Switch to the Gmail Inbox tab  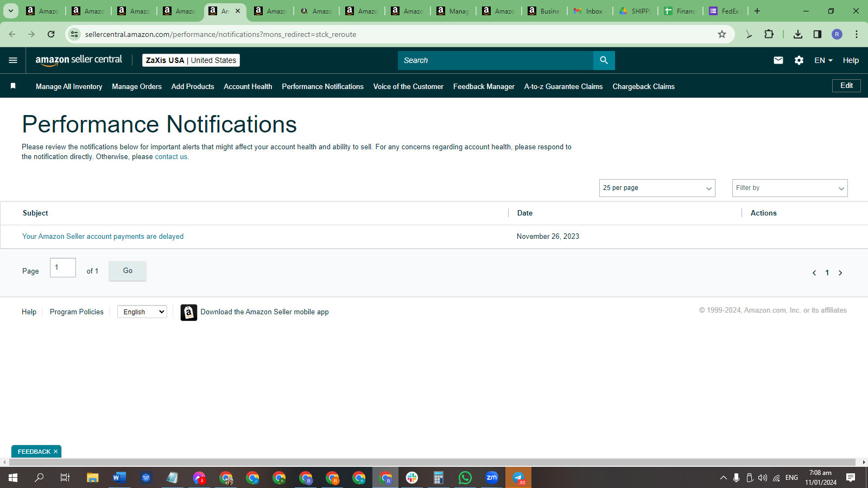pos(590,11)
